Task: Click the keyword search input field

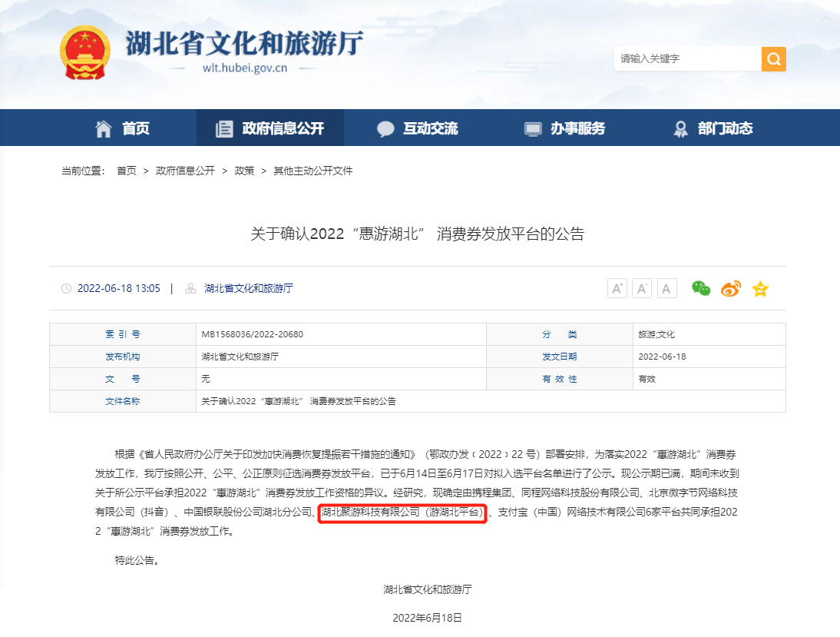Action: tap(686, 59)
